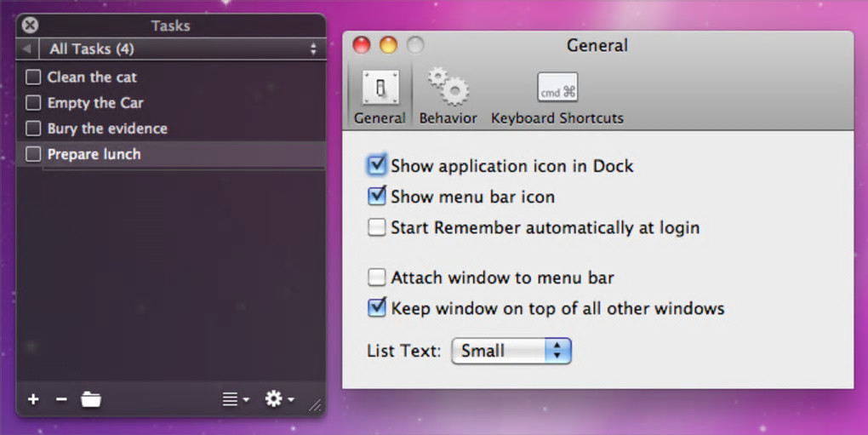
Task: Check off Empty the Car
Action: pos(33,102)
